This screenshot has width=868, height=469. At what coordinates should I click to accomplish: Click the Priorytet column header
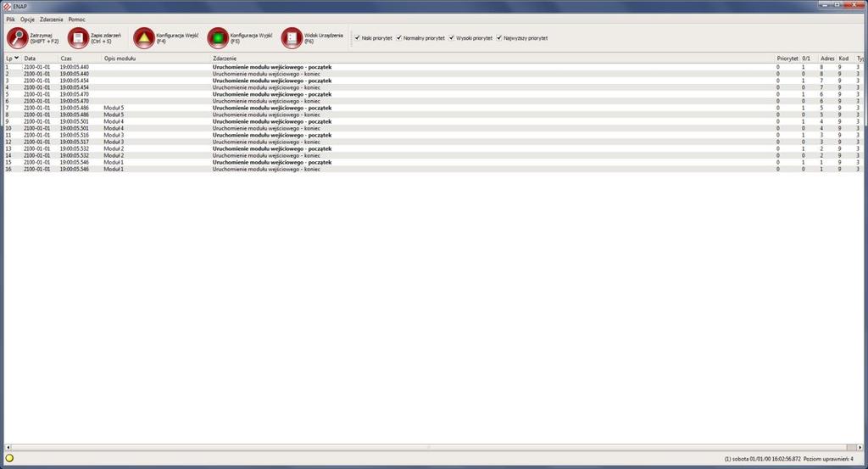787,59
